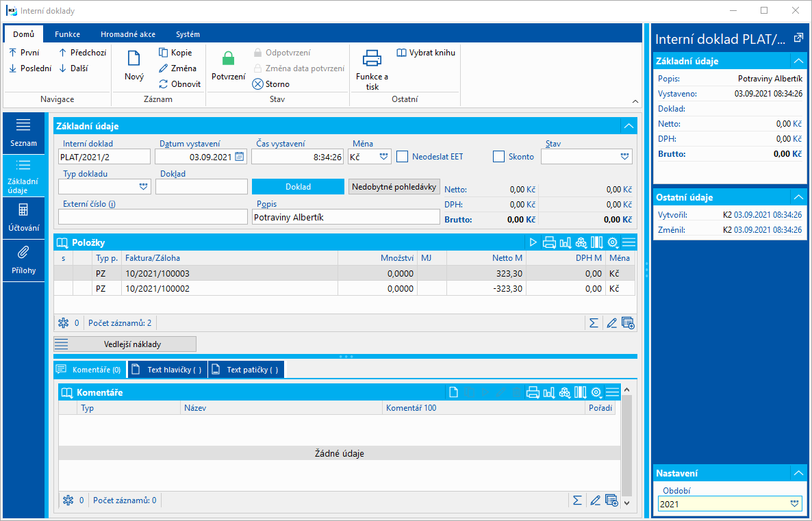Image resolution: width=812 pixels, height=521 pixels.
Task: Click the Storno cancel icon
Action: pos(258,84)
